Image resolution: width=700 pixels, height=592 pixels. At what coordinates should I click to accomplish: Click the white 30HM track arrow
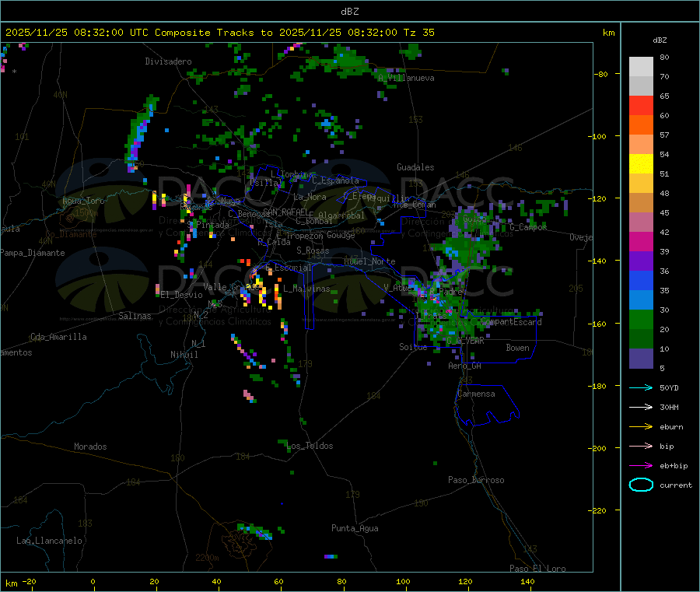pos(641,407)
